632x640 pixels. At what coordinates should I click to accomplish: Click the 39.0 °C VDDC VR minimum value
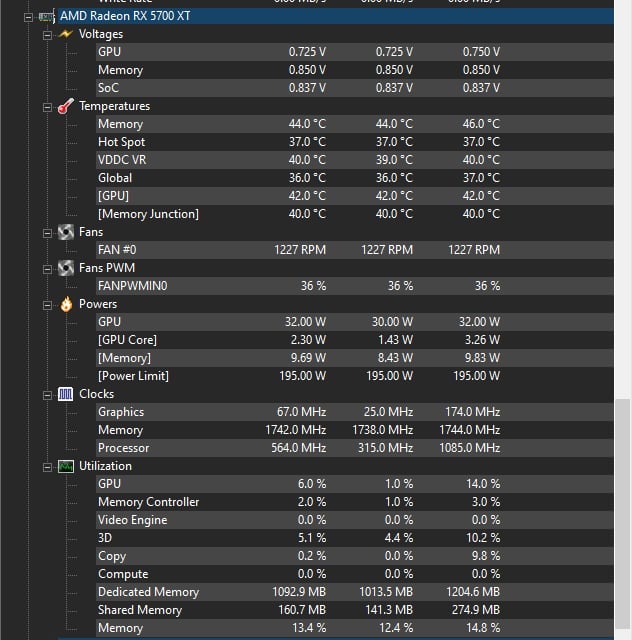click(394, 160)
